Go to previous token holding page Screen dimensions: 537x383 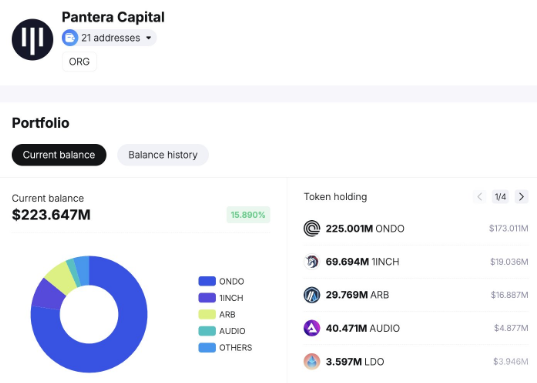pyautogui.click(x=479, y=197)
